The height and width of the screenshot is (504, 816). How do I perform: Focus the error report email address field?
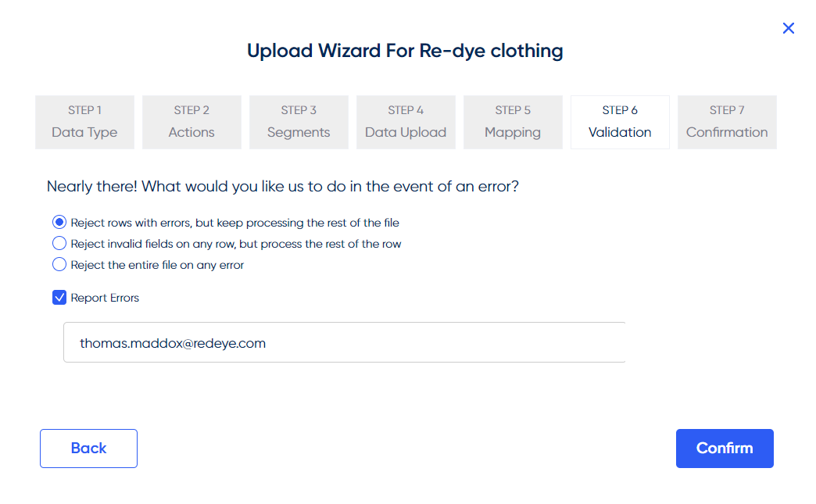click(x=345, y=342)
